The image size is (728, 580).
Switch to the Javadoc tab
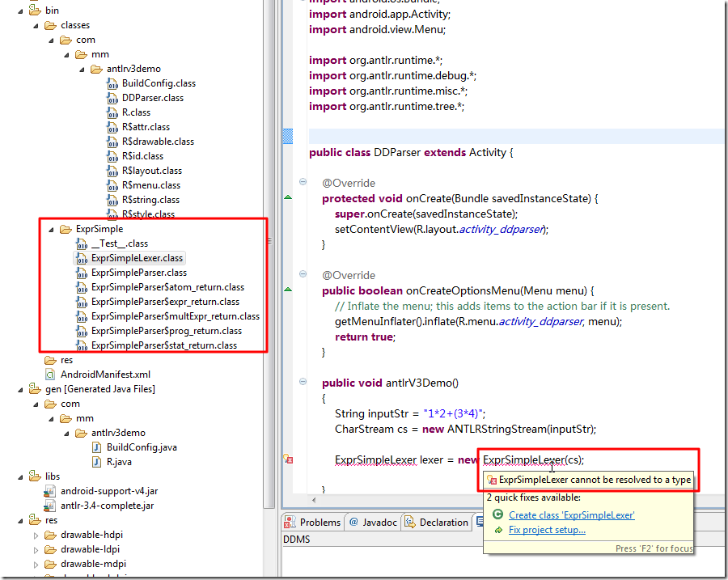click(x=373, y=522)
